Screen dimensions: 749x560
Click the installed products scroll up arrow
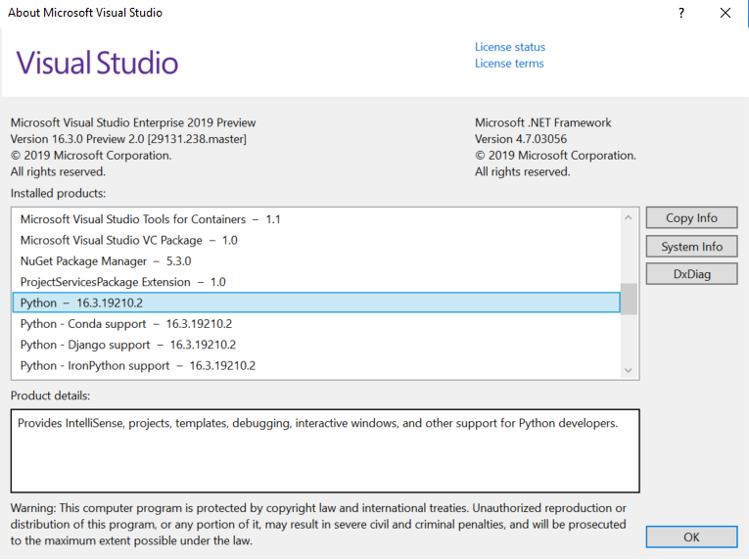(629, 218)
